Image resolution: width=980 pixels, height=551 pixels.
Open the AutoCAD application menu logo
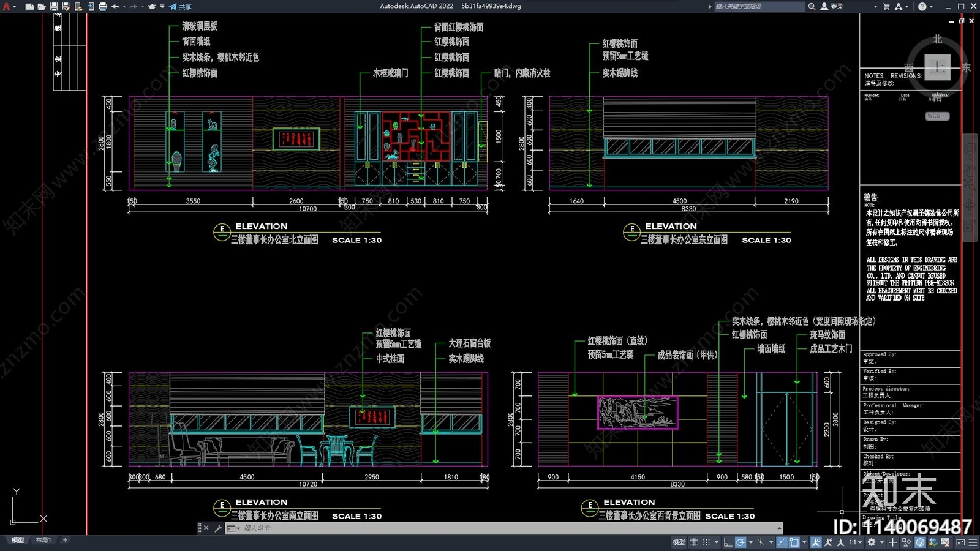pyautogui.click(x=7, y=6)
